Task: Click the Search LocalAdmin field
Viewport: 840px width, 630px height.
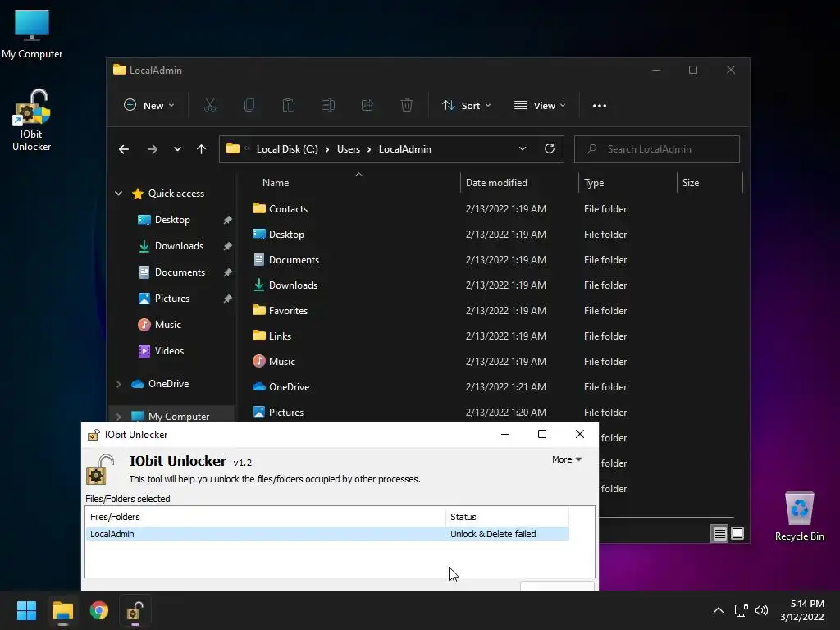Action: 657,149
